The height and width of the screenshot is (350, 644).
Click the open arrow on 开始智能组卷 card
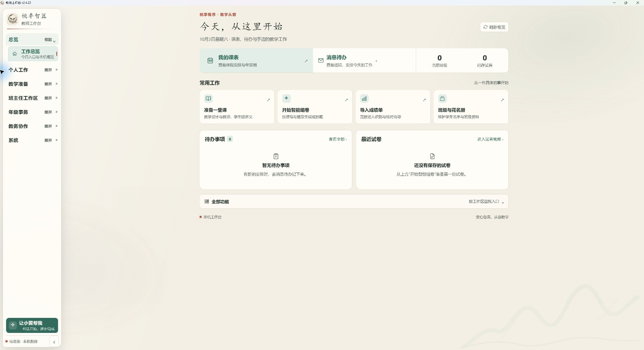346,100
